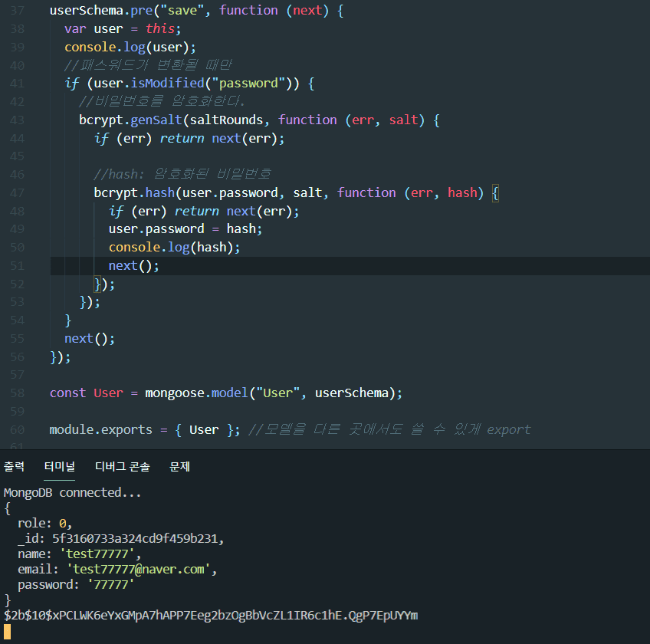Screen dimensions: 650x644
Task: Click line number 58 in the gutter
Action: tap(18, 393)
